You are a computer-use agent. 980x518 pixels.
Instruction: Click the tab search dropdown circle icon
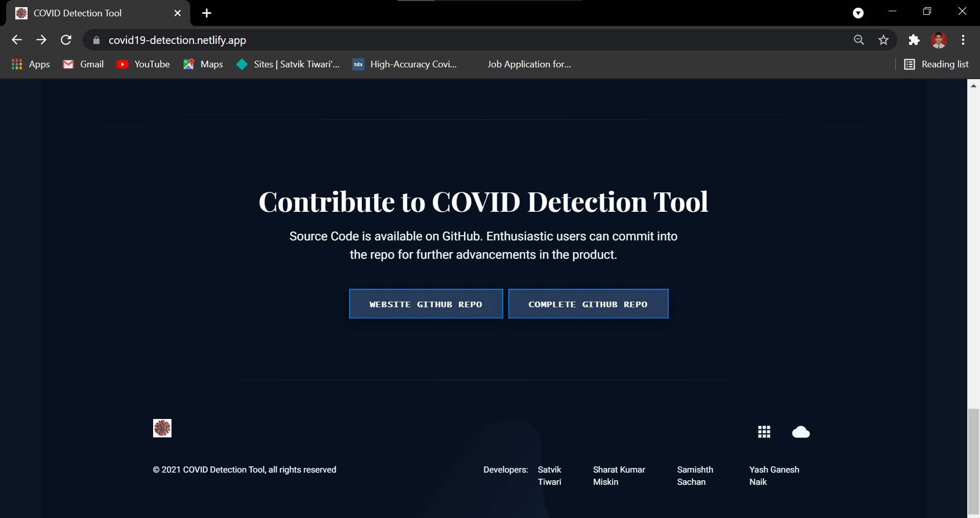point(859,13)
